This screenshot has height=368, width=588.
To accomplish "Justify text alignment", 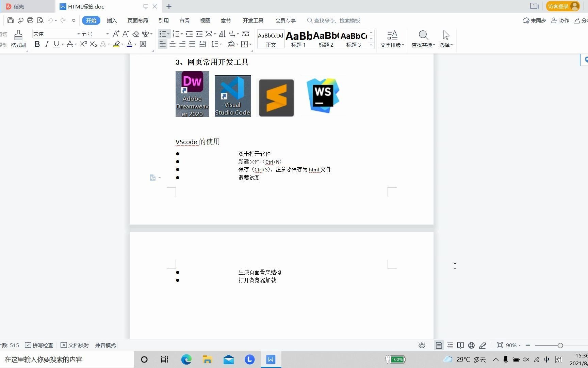I will (x=192, y=44).
